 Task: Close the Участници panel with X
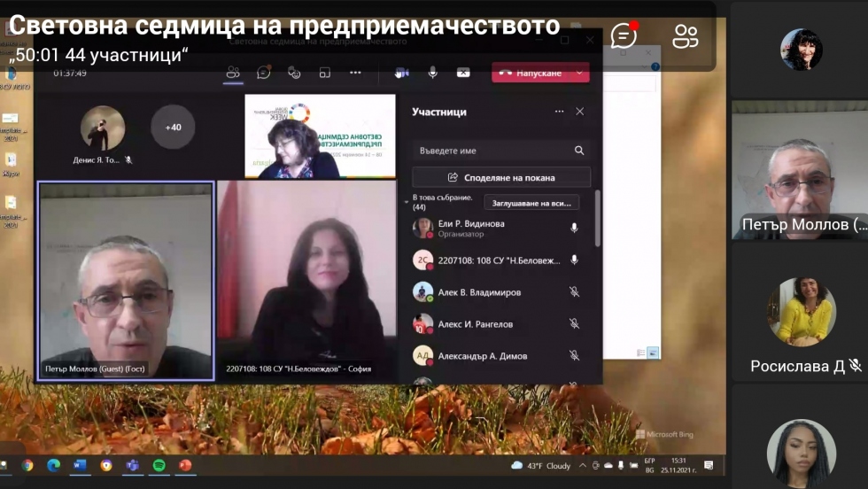click(x=579, y=112)
